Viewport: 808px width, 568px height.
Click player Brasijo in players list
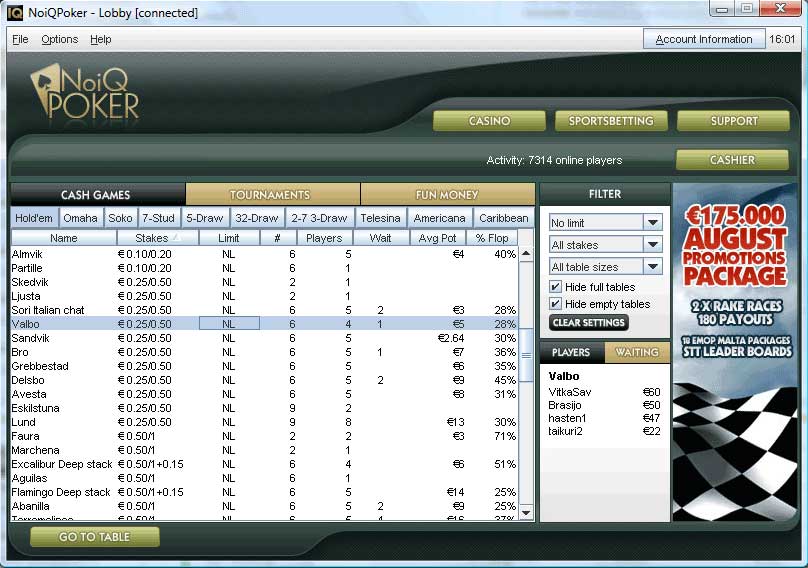pos(604,405)
